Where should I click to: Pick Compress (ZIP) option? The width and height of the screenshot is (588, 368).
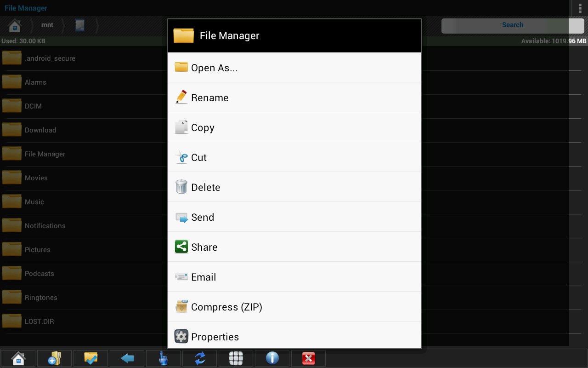[x=294, y=307]
